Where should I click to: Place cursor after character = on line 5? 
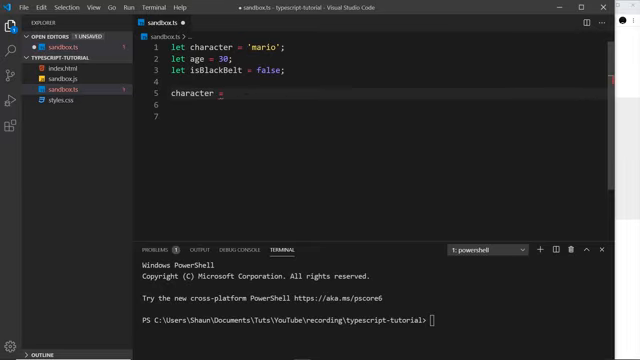[x=225, y=93]
